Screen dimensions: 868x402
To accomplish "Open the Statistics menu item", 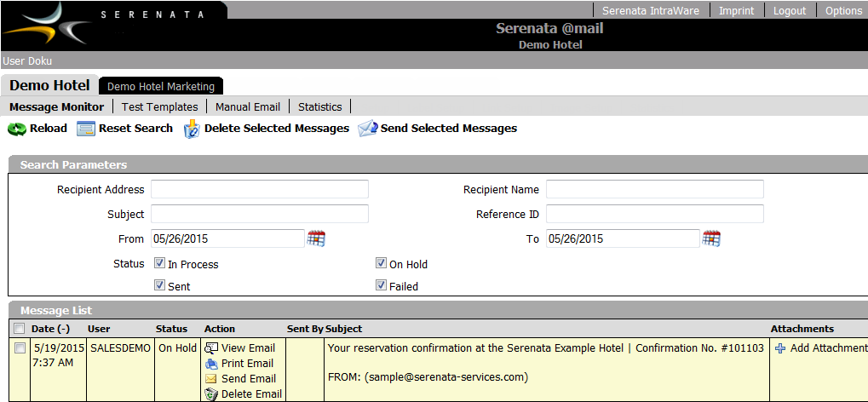I will (x=320, y=106).
